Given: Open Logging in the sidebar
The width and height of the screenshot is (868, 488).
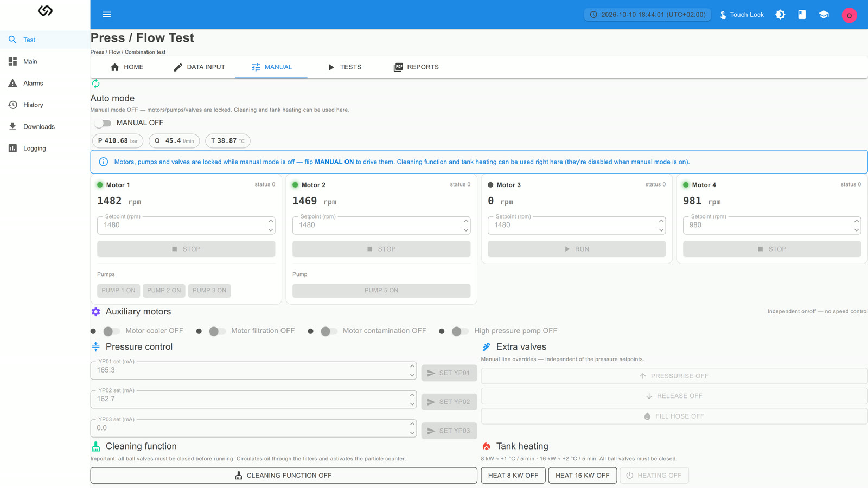Looking at the screenshot, I should (45, 149).
